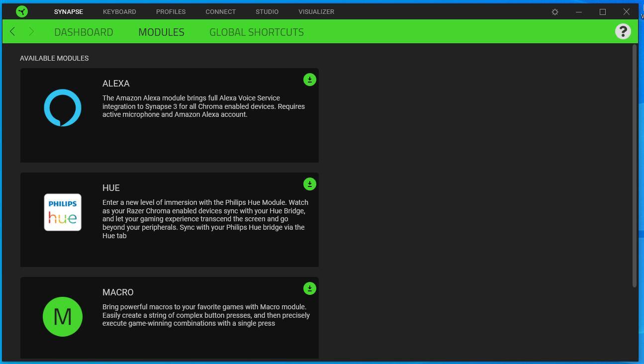Screen dimensions: 644x364
Task: Click the Amazon Alexa ring logo
Action: (x=63, y=108)
